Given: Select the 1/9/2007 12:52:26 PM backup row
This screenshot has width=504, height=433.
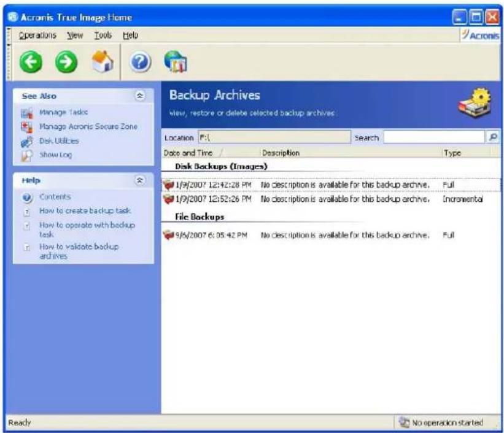Looking at the screenshot, I should [x=331, y=199].
